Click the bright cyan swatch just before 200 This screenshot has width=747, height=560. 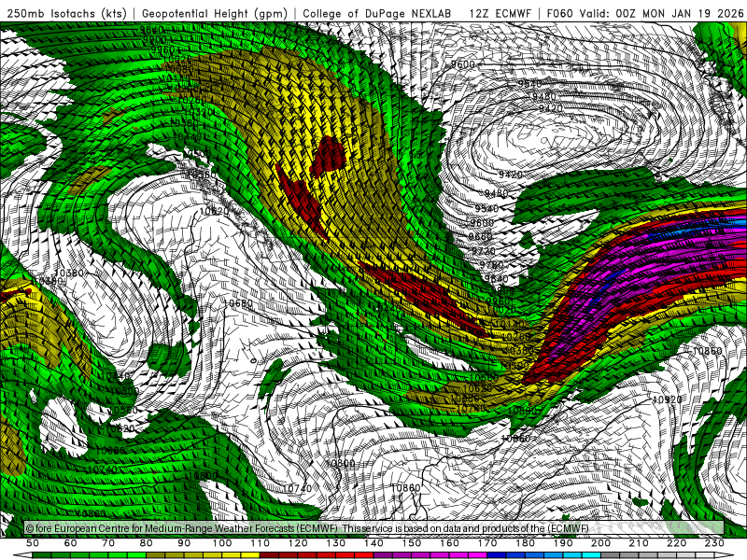click(x=591, y=555)
